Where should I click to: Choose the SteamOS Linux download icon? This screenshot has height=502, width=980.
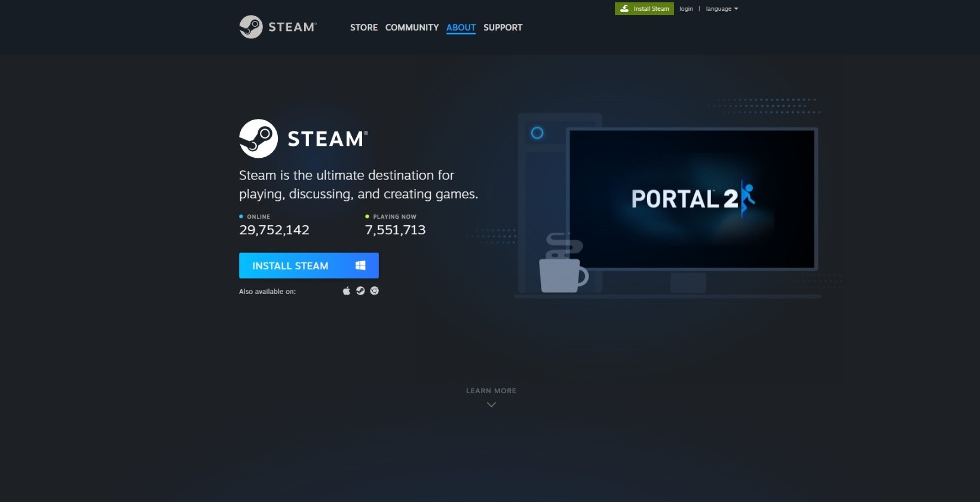click(x=360, y=291)
